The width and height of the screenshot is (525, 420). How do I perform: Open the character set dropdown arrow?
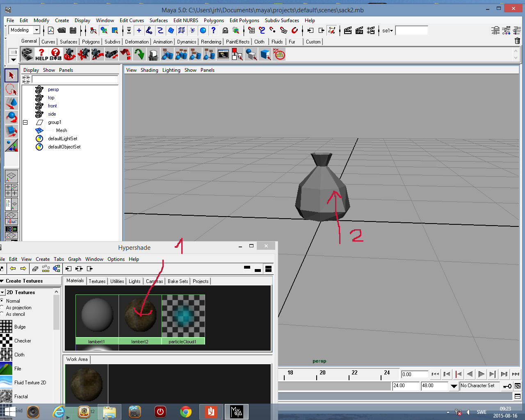454,386
